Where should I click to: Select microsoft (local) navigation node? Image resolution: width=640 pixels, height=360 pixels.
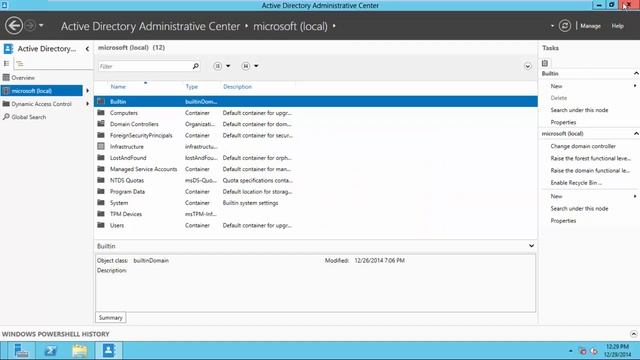pos(42,91)
